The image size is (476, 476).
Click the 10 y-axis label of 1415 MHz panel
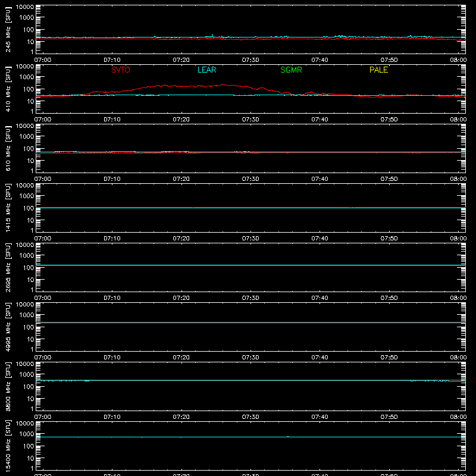point(30,220)
